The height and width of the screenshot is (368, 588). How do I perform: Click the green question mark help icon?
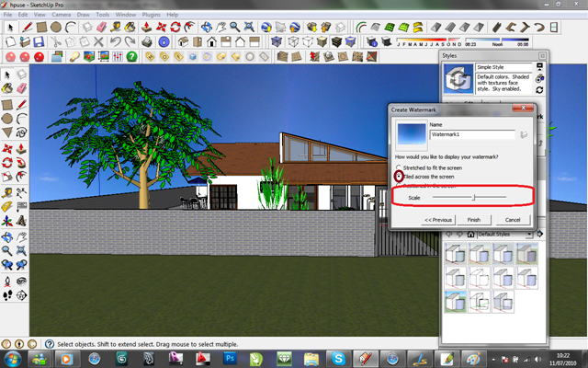(x=131, y=57)
